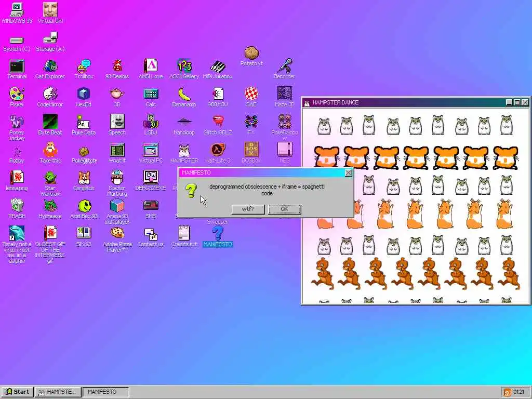Launch the DEFRAG.EXE icon
Viewport: 532px width, 399px height.
151,180
